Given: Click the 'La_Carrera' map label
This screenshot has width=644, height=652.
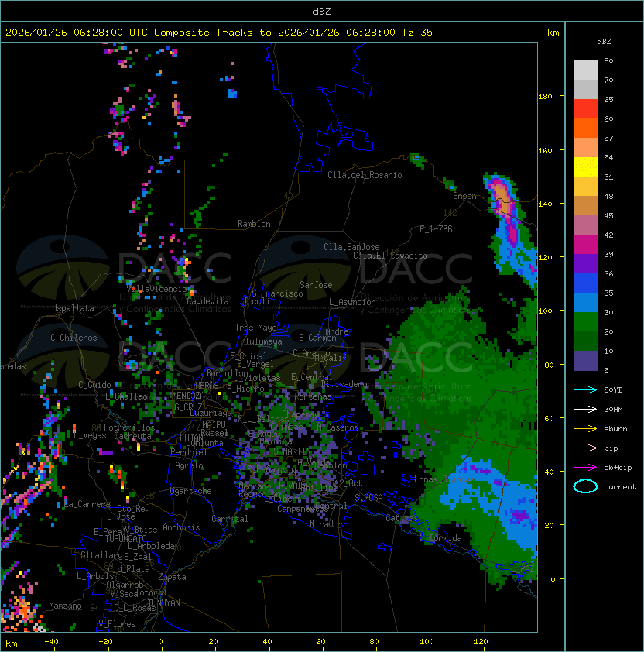Looking at the screenshot, I should (87, 504).
